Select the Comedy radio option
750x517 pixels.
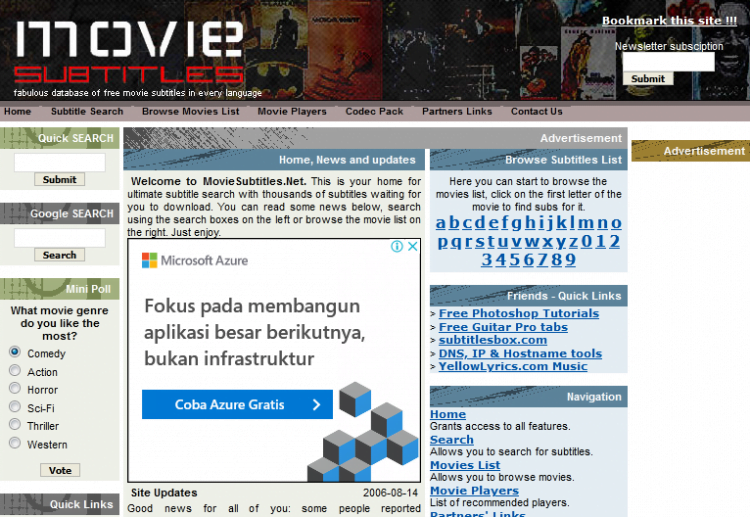[15, 352]
